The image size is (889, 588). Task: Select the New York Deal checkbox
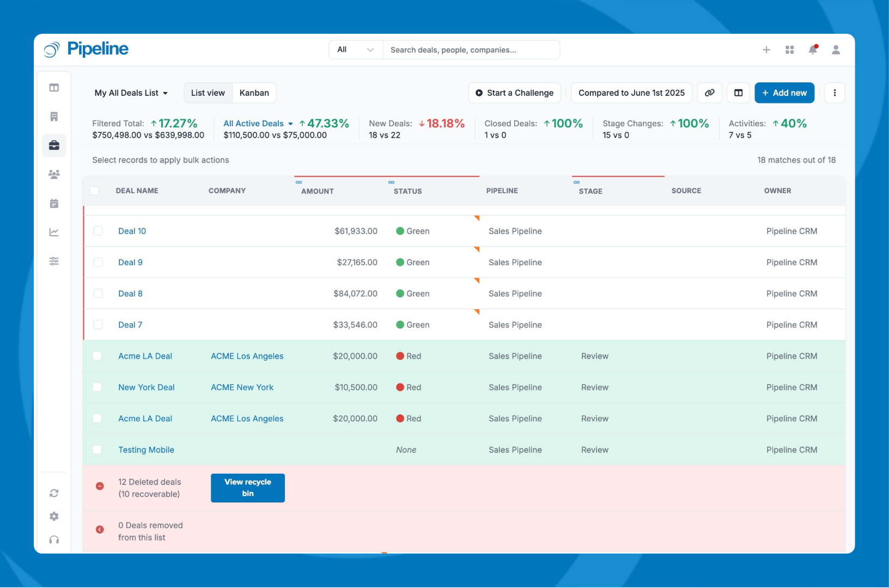pyautogui.click(x=97, y=387)
